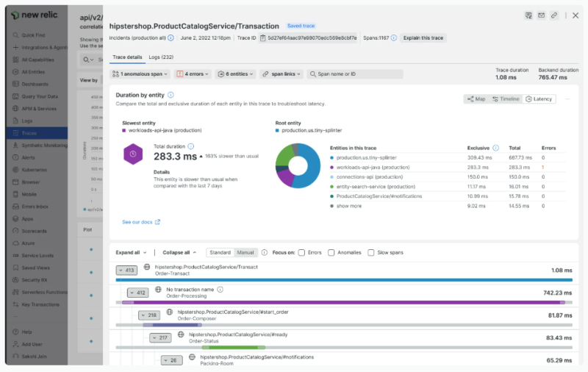
Task: Check the Slow spans focus checkbox
Action: tap(371, 253)
